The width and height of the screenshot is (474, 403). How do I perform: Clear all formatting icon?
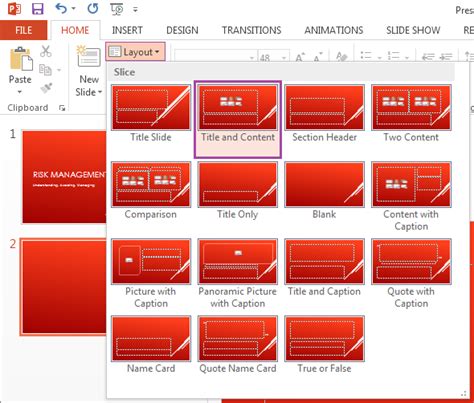click(341, 57)
